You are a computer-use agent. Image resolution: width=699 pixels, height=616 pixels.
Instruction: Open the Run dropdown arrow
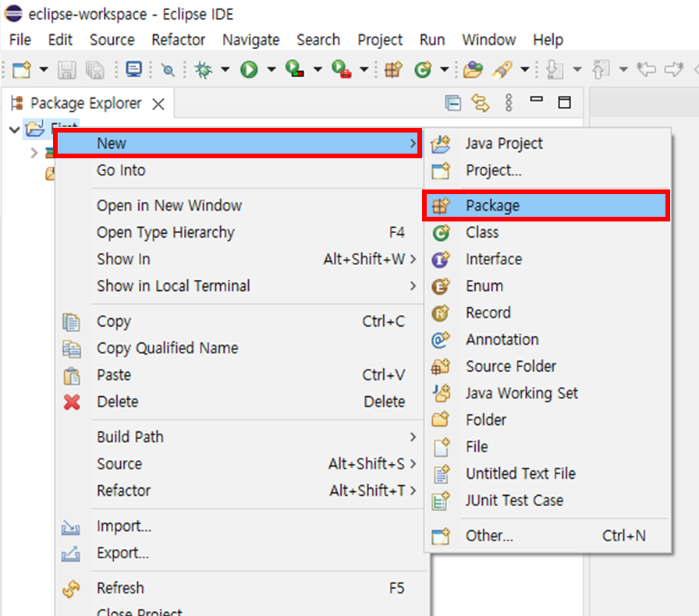point(271,69)
